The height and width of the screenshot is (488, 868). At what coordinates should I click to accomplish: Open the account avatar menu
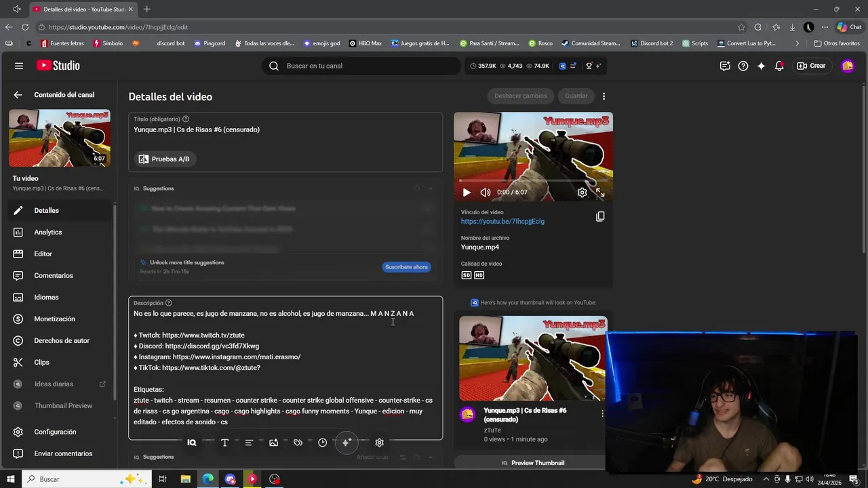[x=847, y=66]
